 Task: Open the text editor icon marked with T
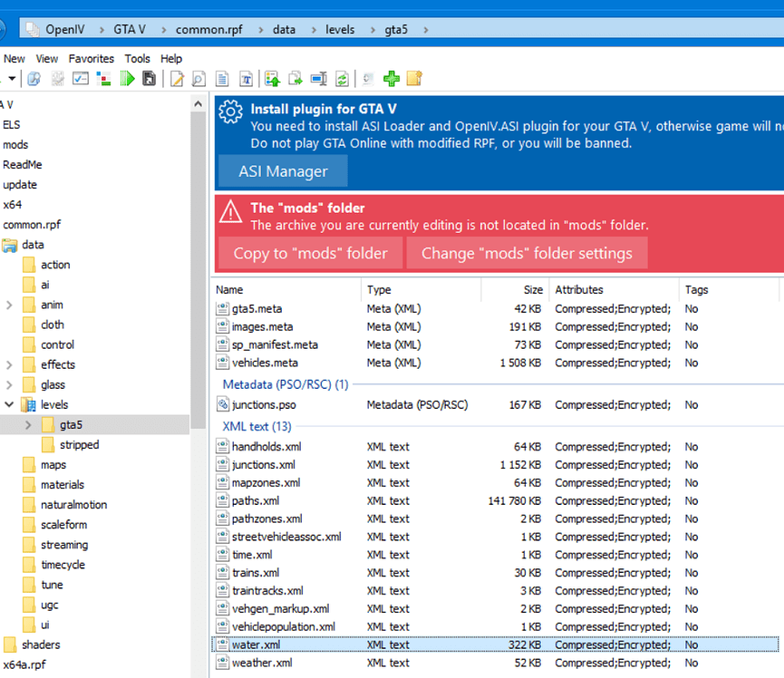246,79
